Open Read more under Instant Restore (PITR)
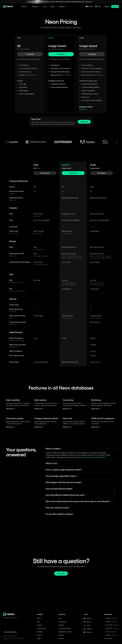Image resolution: width=122 pixels, height=644 pixels. tap(12, 256)
